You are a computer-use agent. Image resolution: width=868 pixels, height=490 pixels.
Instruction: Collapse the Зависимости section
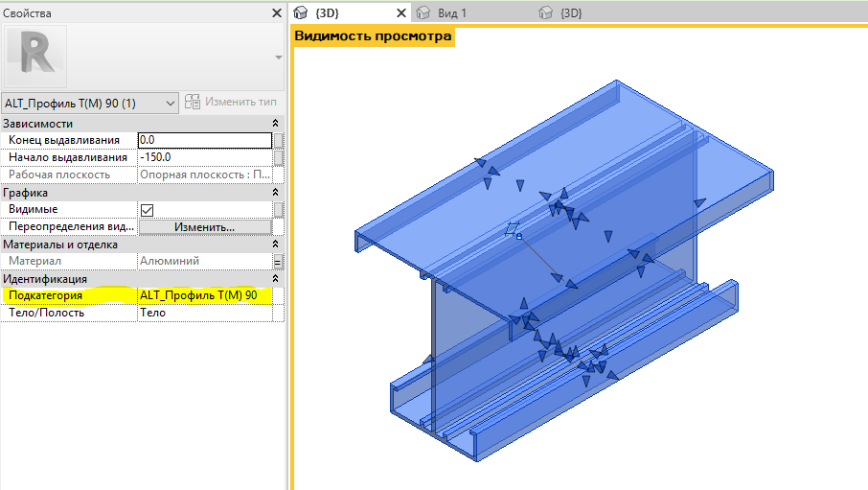pos(276,124)
